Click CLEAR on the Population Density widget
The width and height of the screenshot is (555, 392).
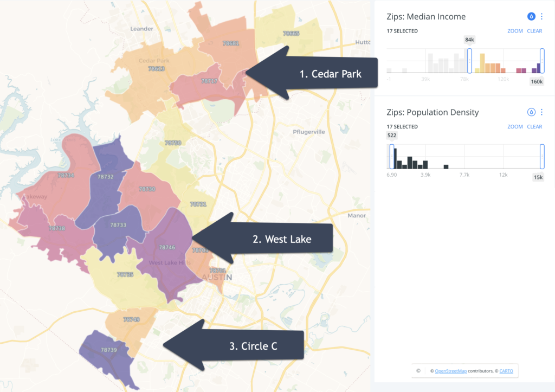coord(534,126)
